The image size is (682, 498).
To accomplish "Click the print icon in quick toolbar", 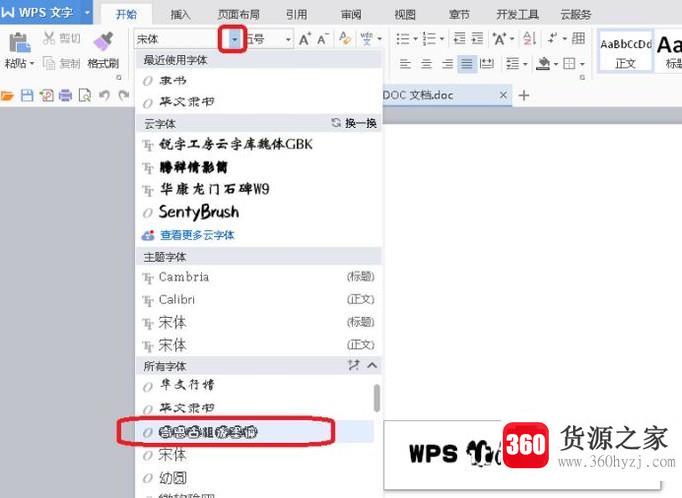I will (66, 95).
